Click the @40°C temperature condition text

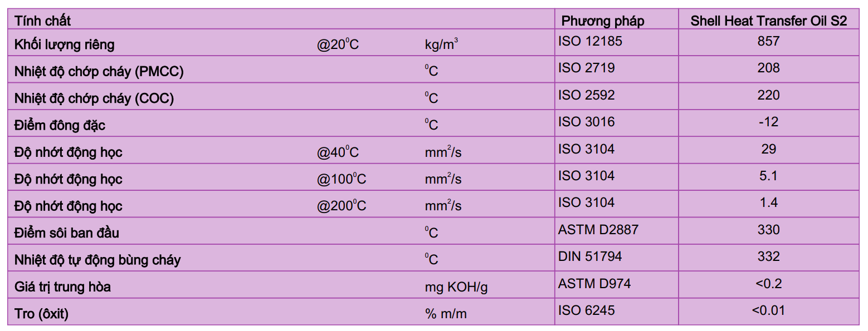(x=338, y=152)
